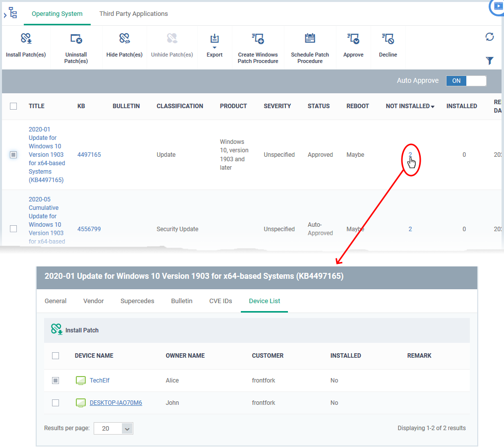Click Schedule Patch Procedure calendar icon
Screen dimensions: 504x448
310,38
